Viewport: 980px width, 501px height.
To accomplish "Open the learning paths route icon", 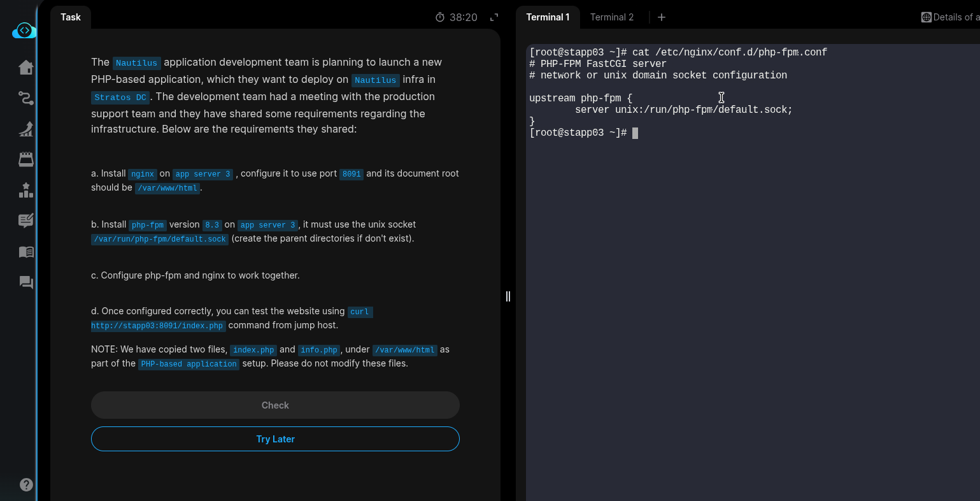I will click(26, 98).
